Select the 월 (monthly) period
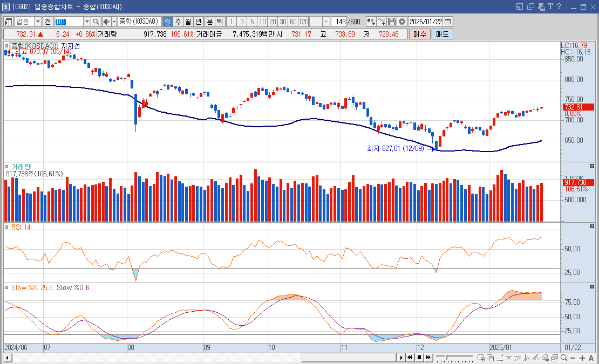The image size is (599, 364). (188, 22)
